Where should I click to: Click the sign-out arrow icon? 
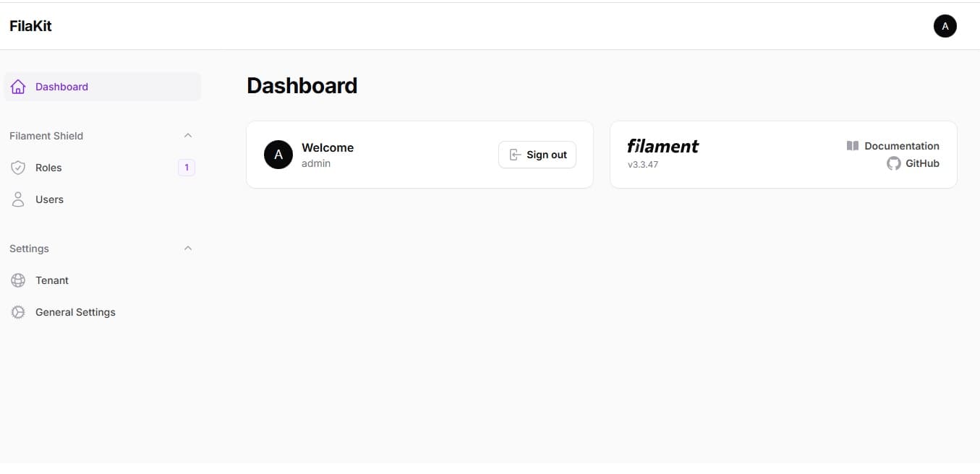(514, 154)
